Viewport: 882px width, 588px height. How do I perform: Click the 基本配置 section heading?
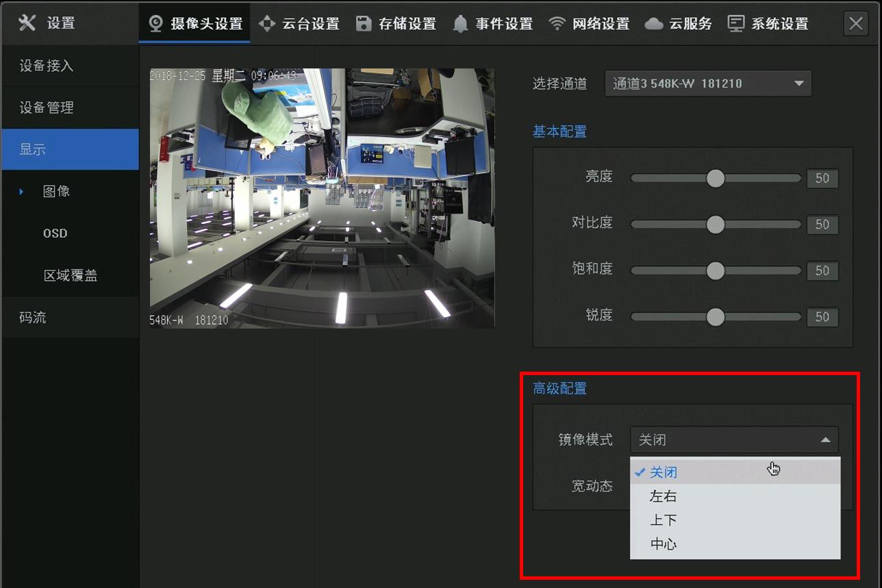559,131
